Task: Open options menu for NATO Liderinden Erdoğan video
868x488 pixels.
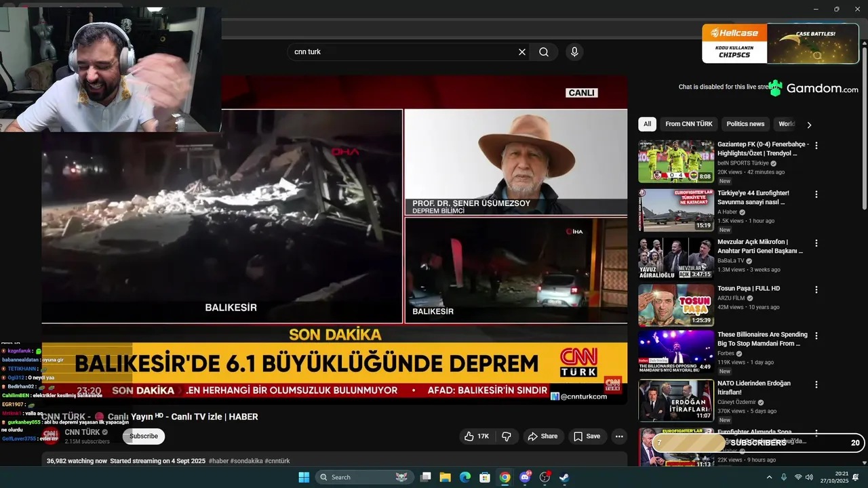Action: point(816,384)
